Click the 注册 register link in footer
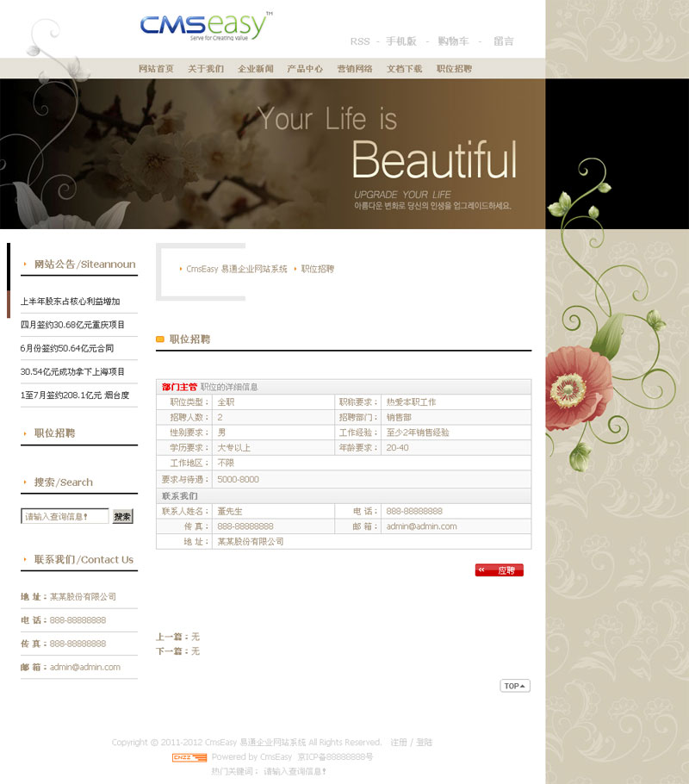This screenshot has height=784, width=689. pos(399,742)
